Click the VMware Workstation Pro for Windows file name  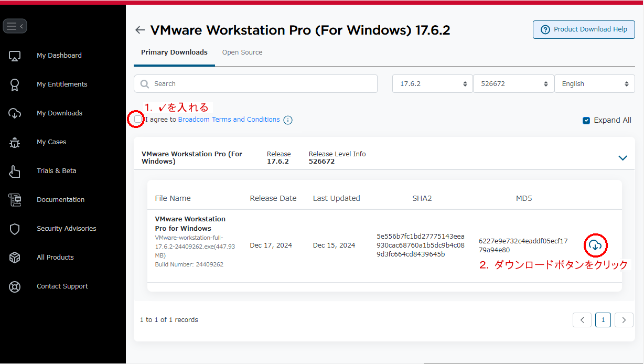pos(190,223)
